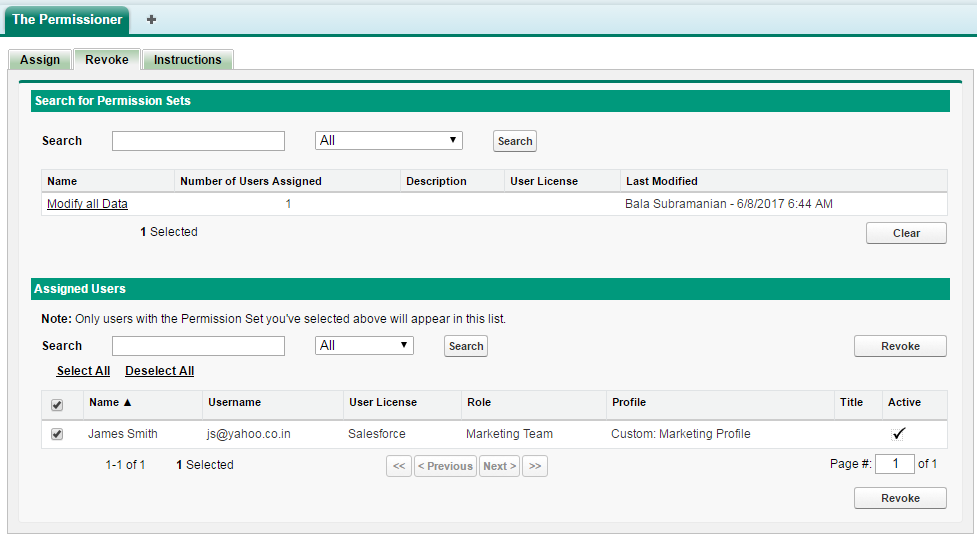
Task: Click The Permissioner app tab
Action: tap(67, 19)
